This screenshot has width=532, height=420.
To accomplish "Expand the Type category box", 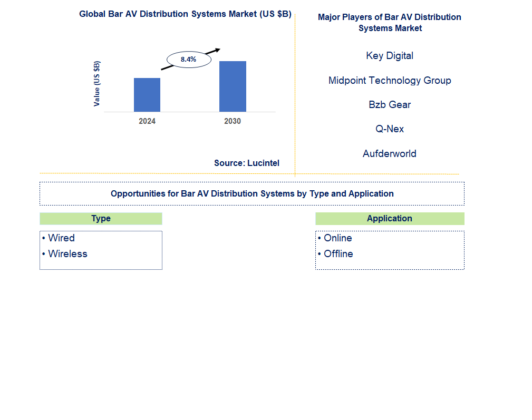I will point(101,250).
